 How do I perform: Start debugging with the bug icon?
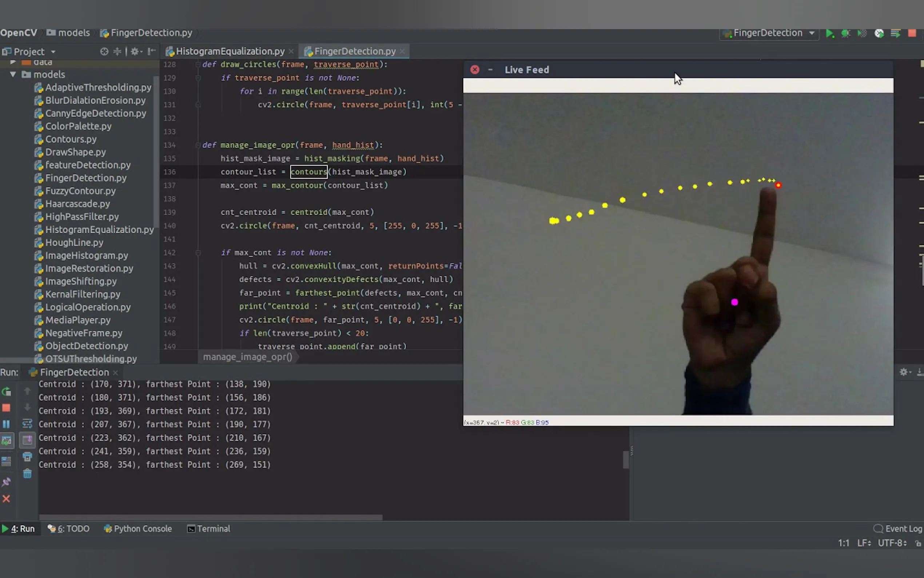845,33
